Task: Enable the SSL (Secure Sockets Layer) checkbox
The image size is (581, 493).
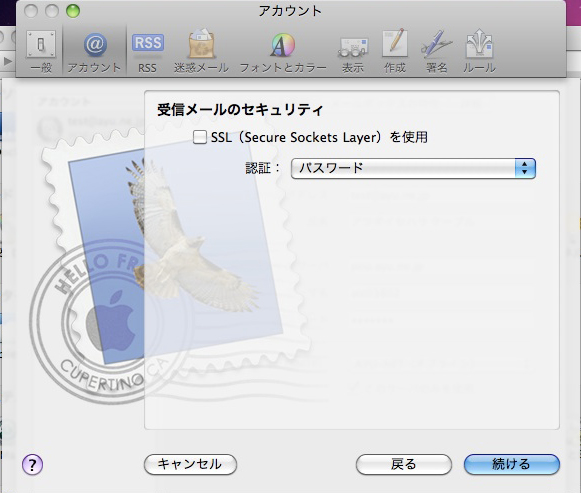Action: (200, 137)
